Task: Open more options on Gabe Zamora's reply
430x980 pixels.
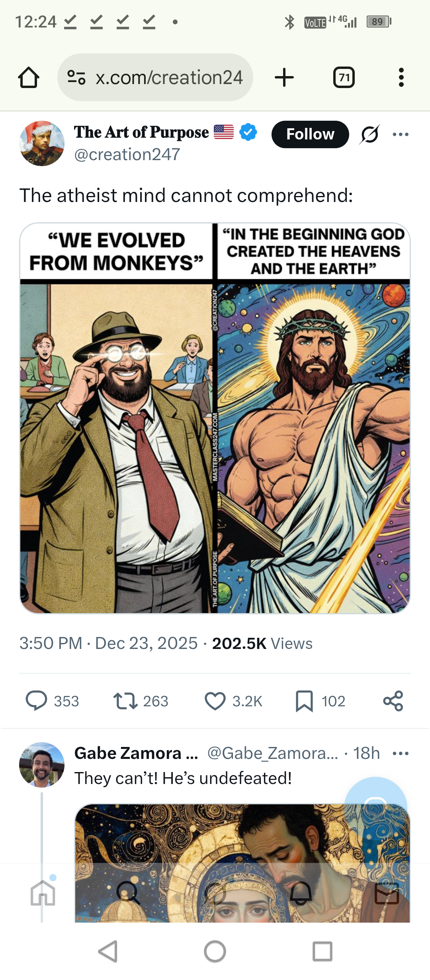Action: coord(400,753)
